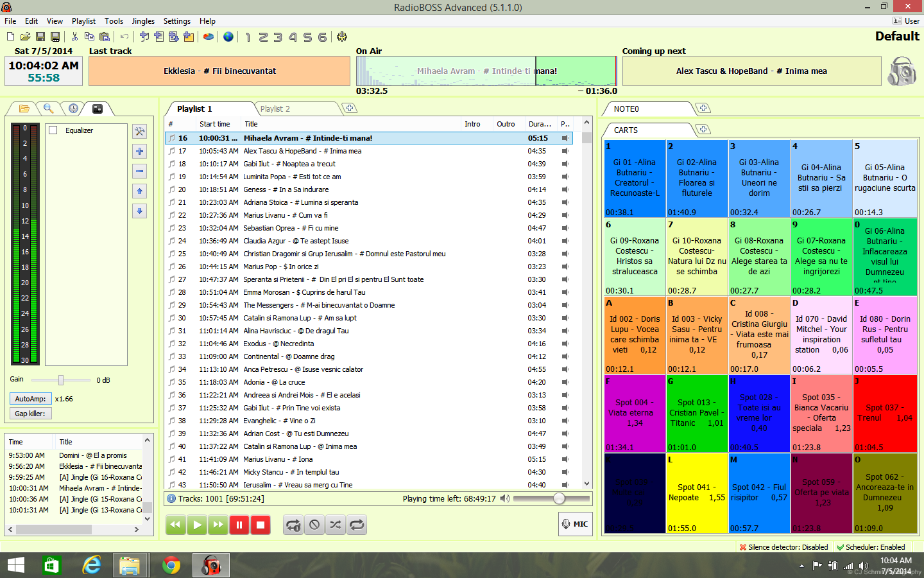Image resolution: width=924 pixels, height=578 pixels.
Task: Open Chrome from the Windows taskbar
Action: click(x=171, y=565)
